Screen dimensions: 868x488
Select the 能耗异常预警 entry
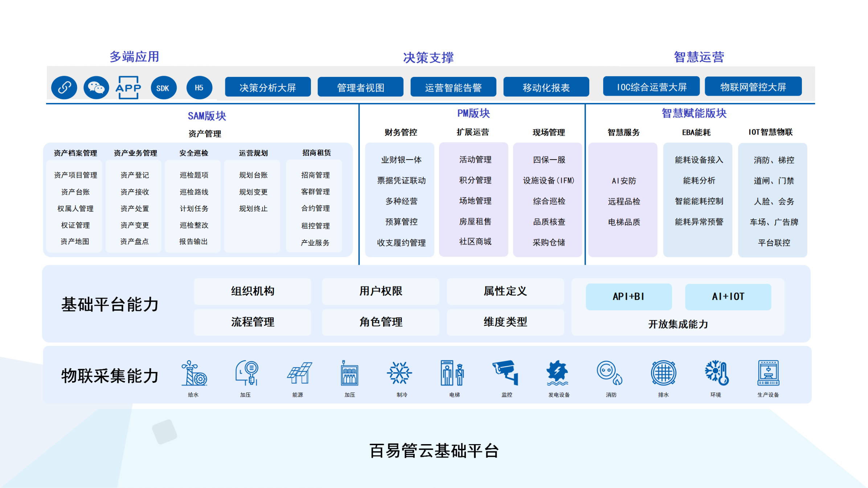[x=699, y=222]
